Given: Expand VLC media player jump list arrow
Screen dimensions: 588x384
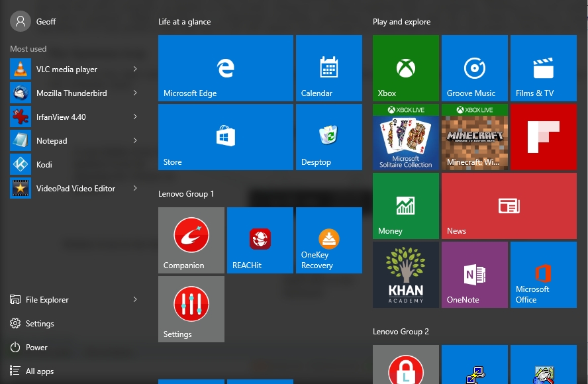Looking at the screenshot, I should pos(135,70).
